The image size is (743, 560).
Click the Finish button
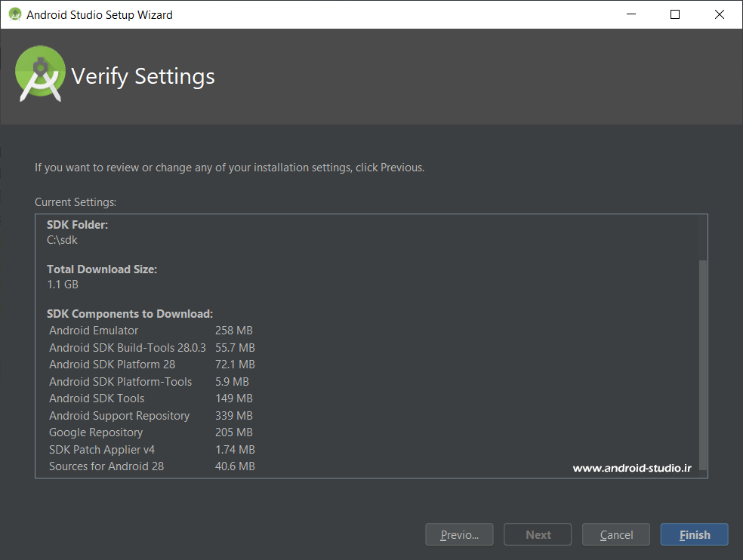(x=694, y=534)
